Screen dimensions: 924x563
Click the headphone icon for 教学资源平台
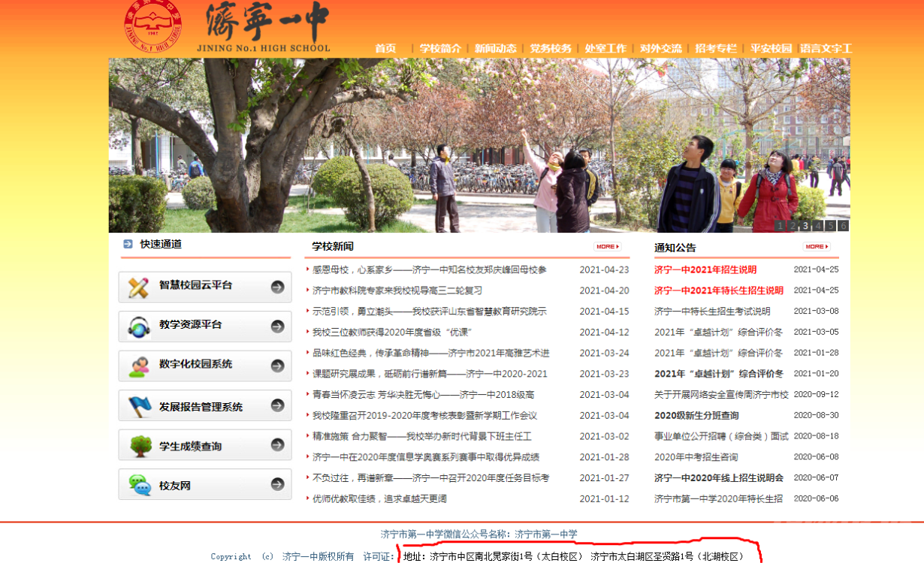click(x=139, y=327)
